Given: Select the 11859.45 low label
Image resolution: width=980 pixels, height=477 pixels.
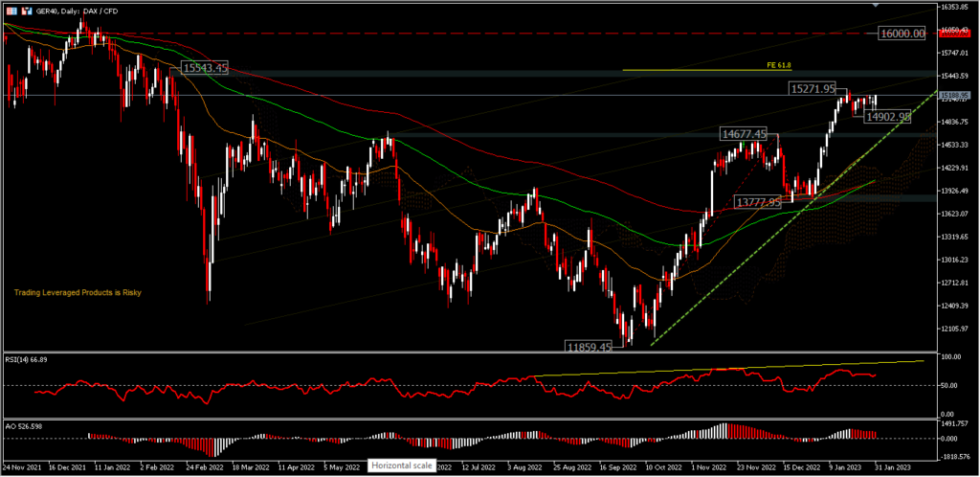Looking at the screenshot, I should click(x=589, y=346).
